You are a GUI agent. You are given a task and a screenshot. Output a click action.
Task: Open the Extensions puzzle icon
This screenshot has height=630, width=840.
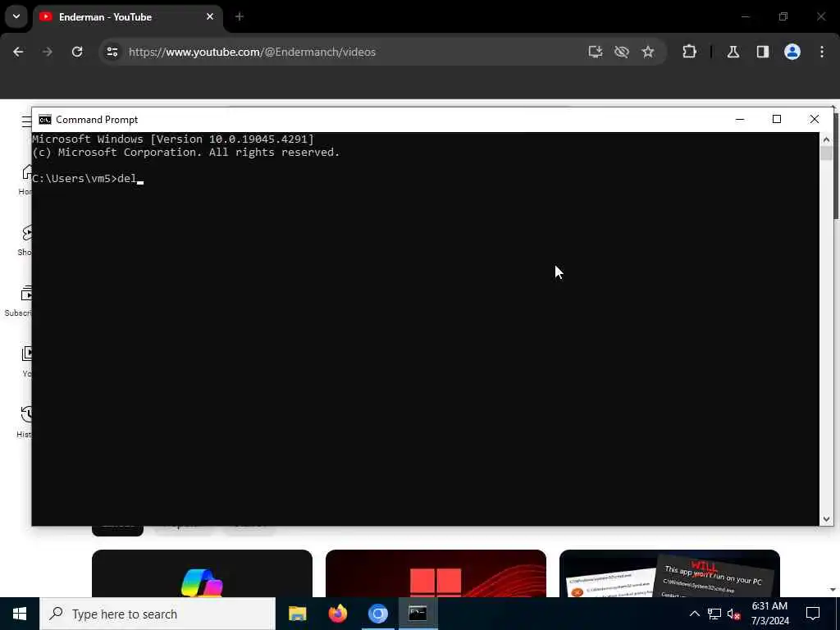coord(689,52)
